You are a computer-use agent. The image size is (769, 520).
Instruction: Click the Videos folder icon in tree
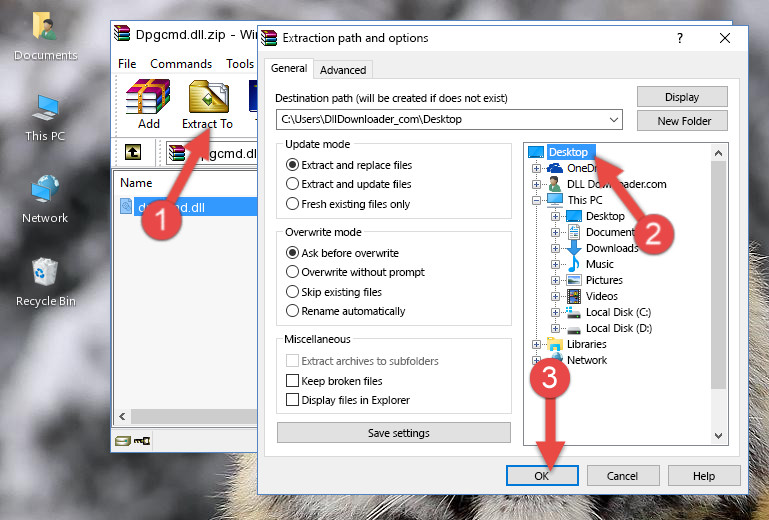573,296
